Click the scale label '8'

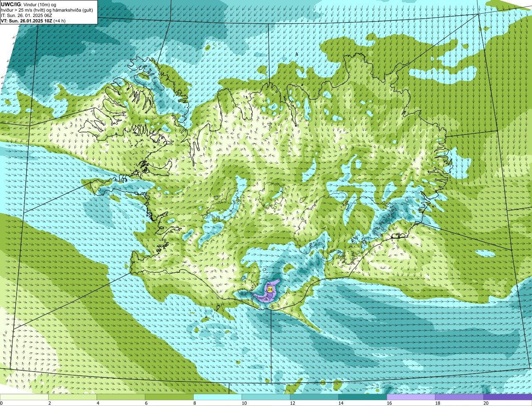pyautogui.click(x=195, y=403)
